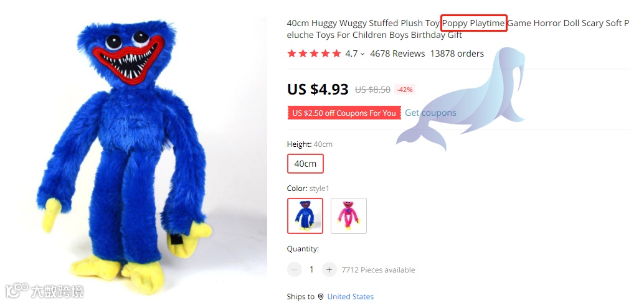Select the 40cm height option
644x303 pixels.
pyautogui.click(x=305, y=164)
